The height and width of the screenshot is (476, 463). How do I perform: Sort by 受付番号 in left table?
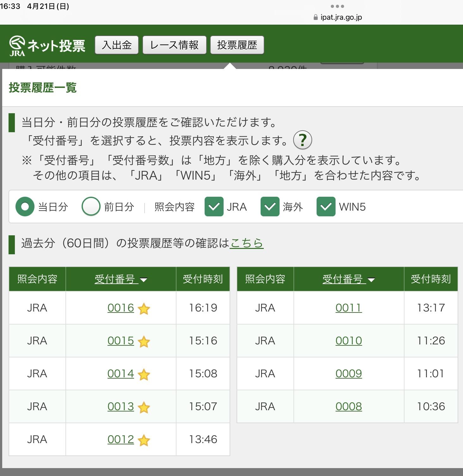coord(121,279)
